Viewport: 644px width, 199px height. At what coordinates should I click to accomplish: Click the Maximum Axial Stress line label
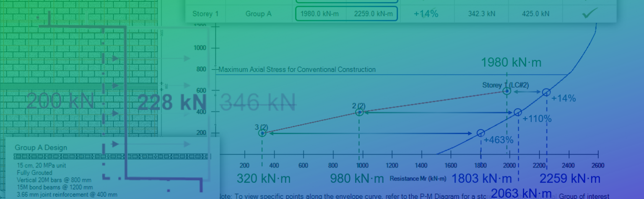point(297,70)
